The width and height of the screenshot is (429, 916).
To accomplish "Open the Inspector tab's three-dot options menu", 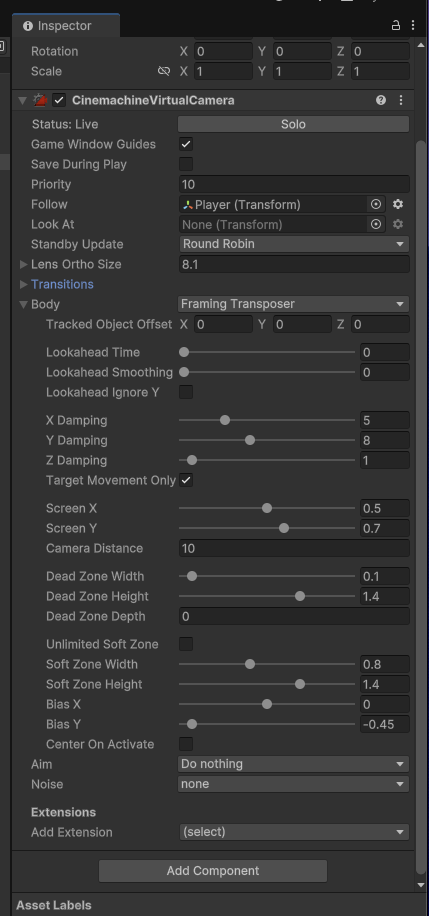I will [413, 25].
